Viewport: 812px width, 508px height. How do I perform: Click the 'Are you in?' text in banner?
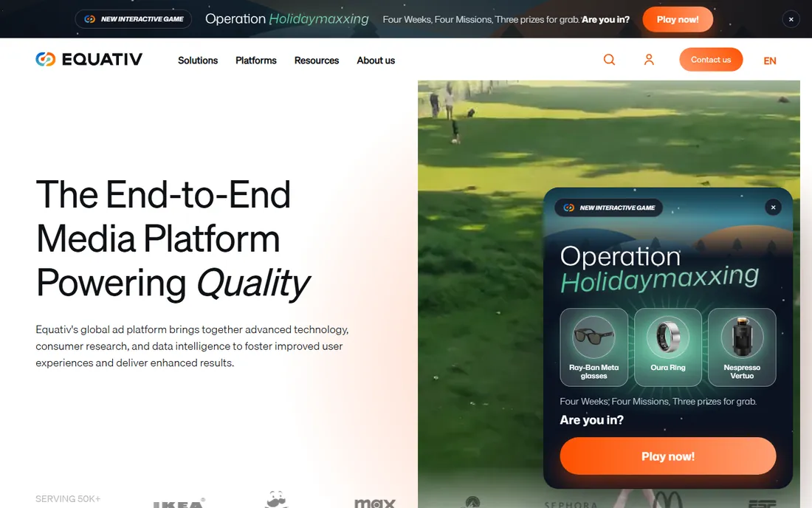(x=605, y=20)
